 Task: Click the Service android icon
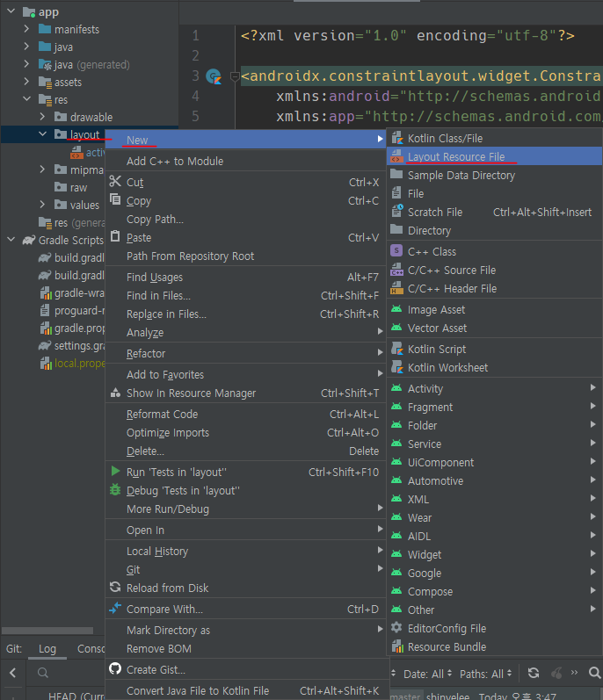pos(396,444)
